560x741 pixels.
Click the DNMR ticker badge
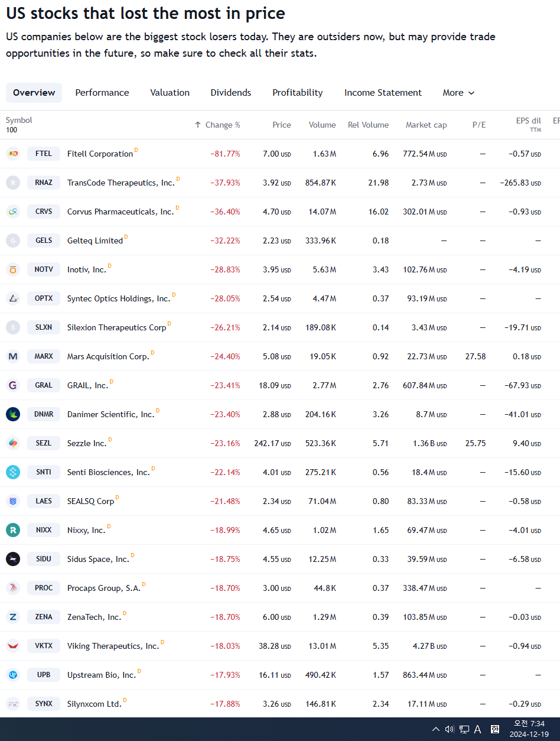click(x=44, y=414)
